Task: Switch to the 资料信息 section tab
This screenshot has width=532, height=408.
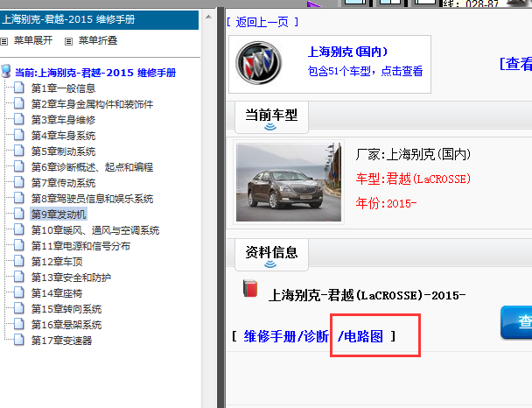Action: click(x=271, y=255)
